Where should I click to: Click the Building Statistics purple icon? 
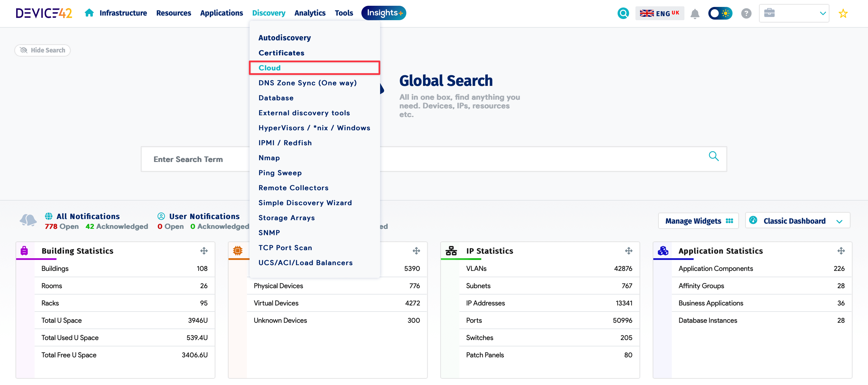pos(24,251)
